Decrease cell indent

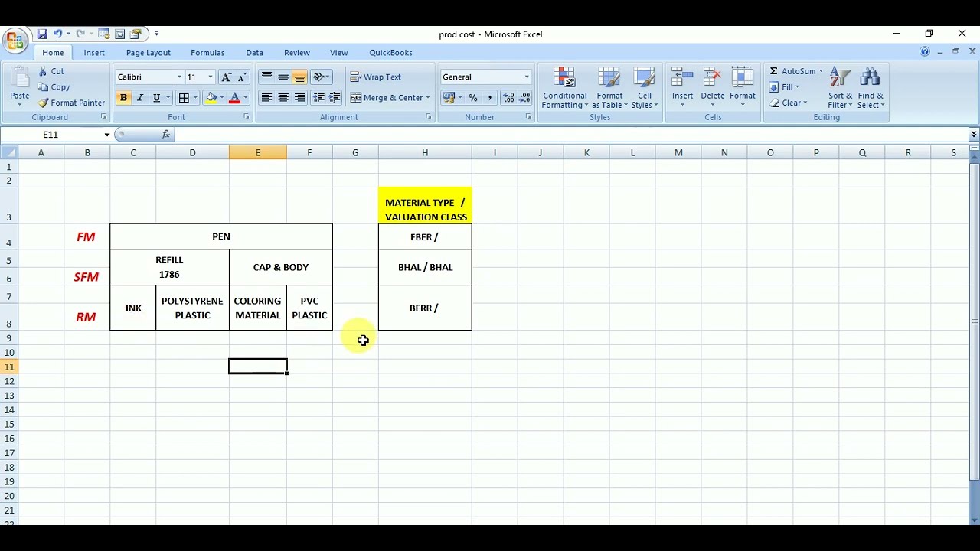[x=318, y=98]
